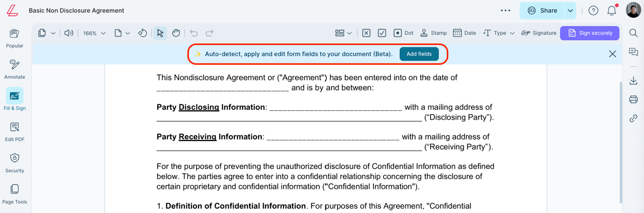Open the notifications bell
Screen dimensions: 644x213
click(612, 11)
